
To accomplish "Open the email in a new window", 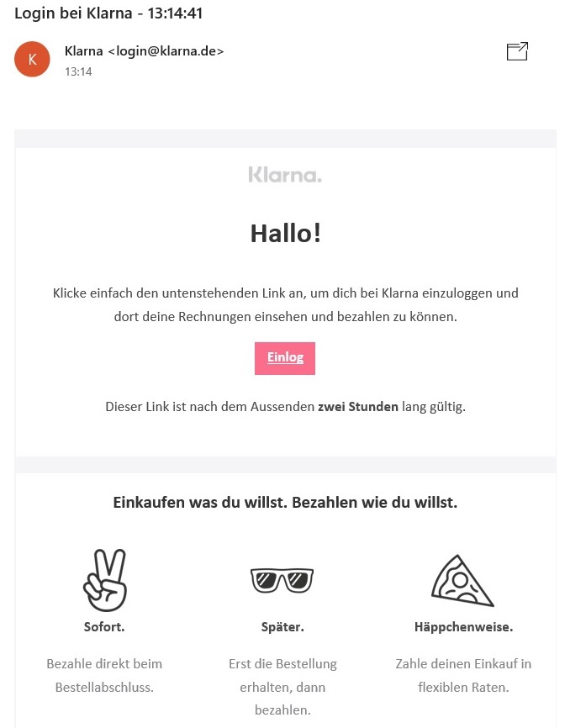I will (517, 51).
